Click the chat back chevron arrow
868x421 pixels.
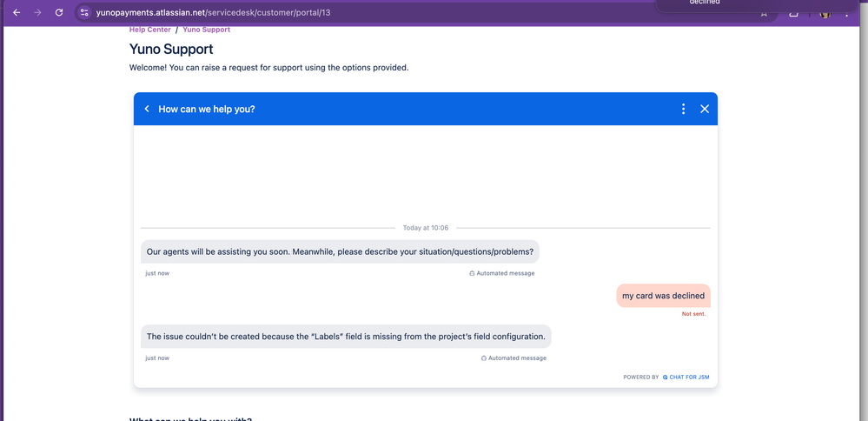pyautogui.click(x=147, y=109)
